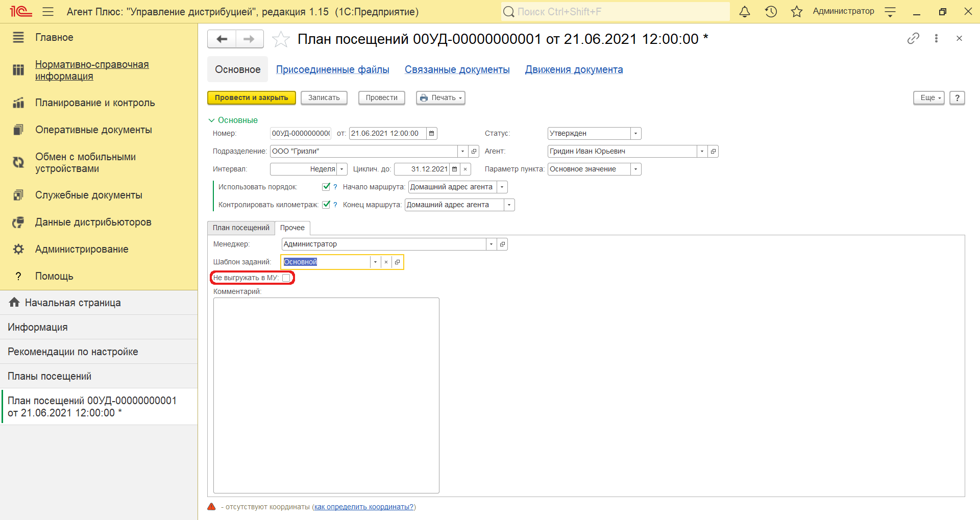The image size is (980, 520).
Task: Click the Провести и закрыть button
Action: pos(251,98)
